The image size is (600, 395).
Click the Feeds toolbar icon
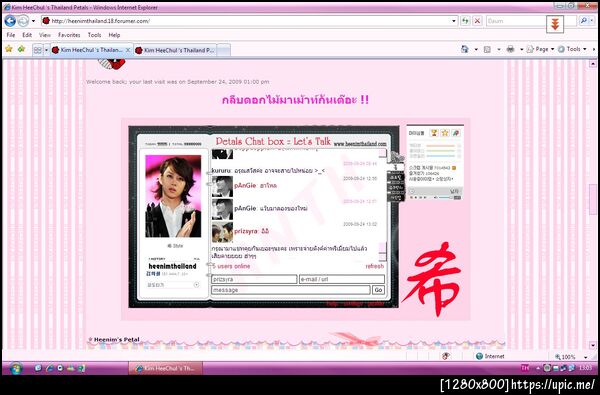487,49
